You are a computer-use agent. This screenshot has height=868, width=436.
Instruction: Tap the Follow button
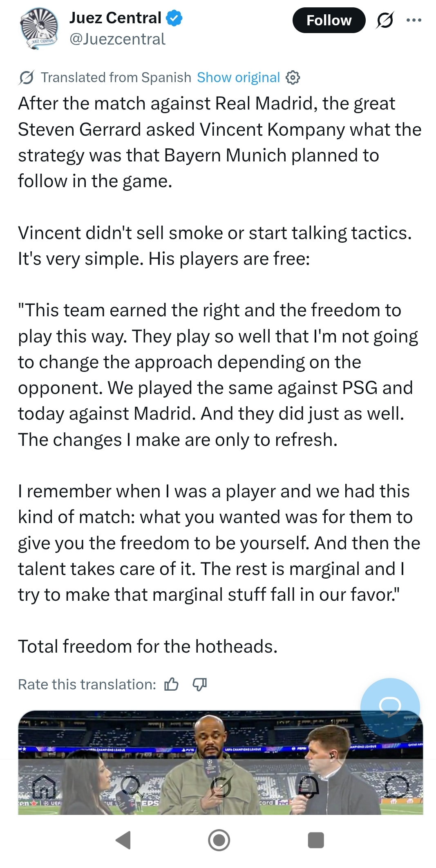pos(329,20)
